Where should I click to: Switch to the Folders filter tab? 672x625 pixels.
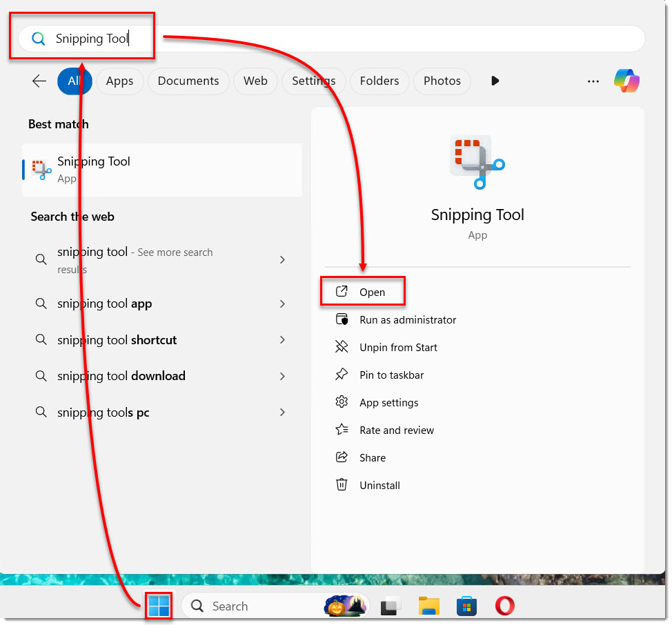click(x=379, y=81)
